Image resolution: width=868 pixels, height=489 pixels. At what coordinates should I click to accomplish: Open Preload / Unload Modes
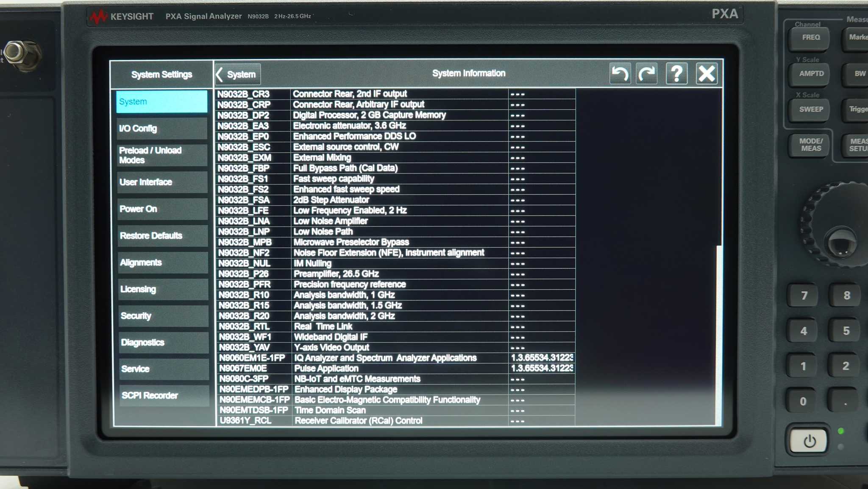[162, 155]
